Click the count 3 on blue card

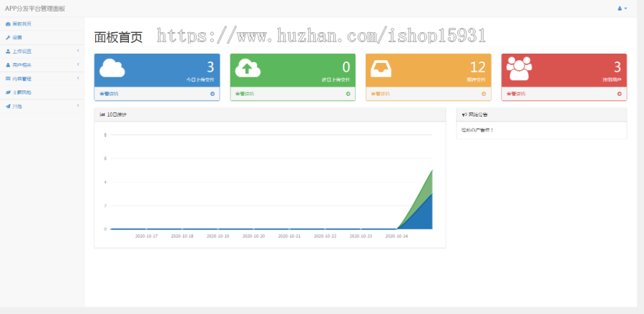(210, 67)
